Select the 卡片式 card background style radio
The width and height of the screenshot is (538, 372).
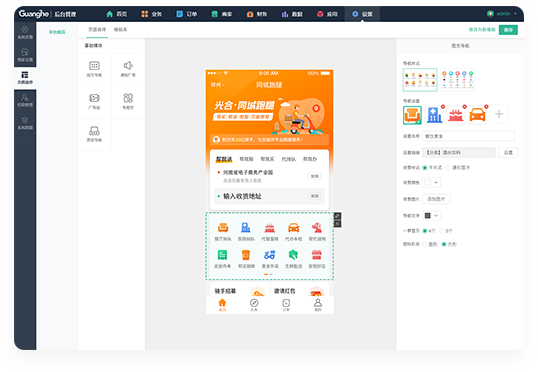[425, 168]
